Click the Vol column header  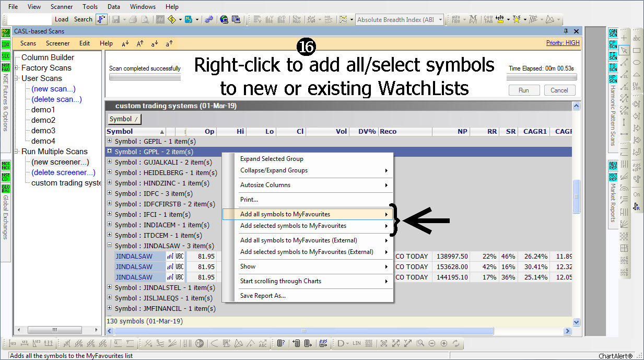point(327,132)
